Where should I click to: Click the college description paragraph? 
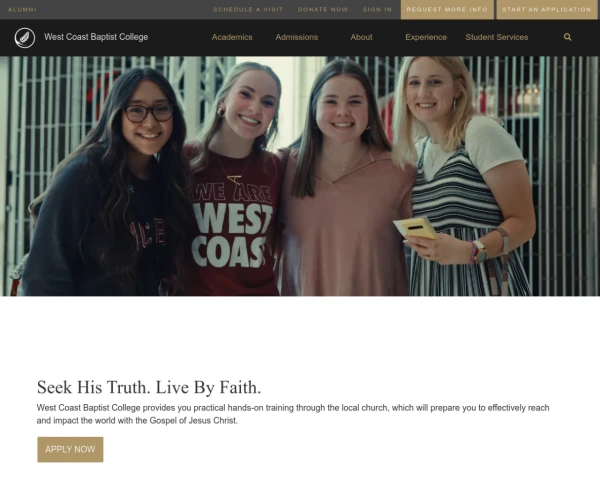point(293,414)
